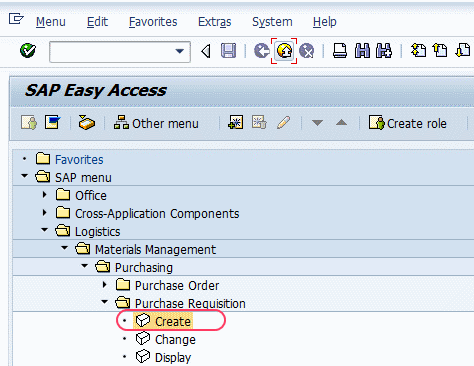
Task: Select the Purchase Order tree item
Action: point(177,286)
